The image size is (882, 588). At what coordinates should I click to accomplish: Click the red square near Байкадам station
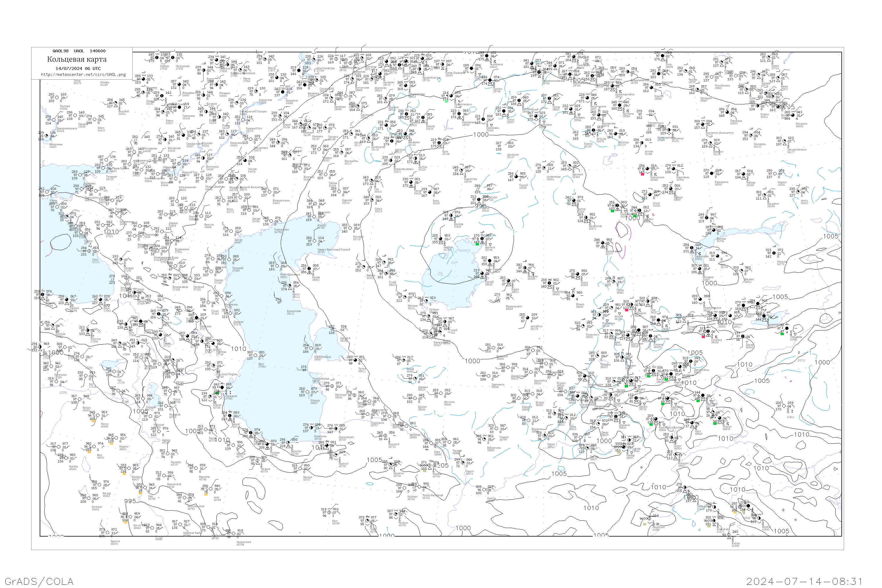point(627,310)
